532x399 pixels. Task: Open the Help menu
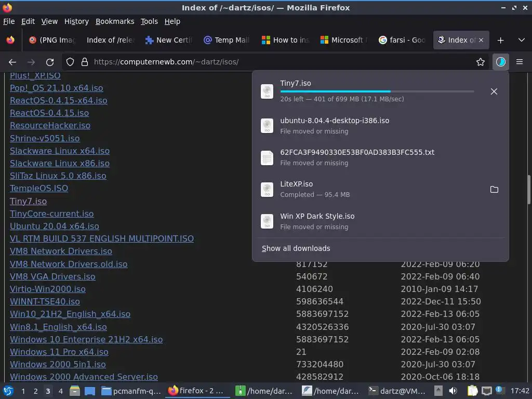[x=172, y=21]
